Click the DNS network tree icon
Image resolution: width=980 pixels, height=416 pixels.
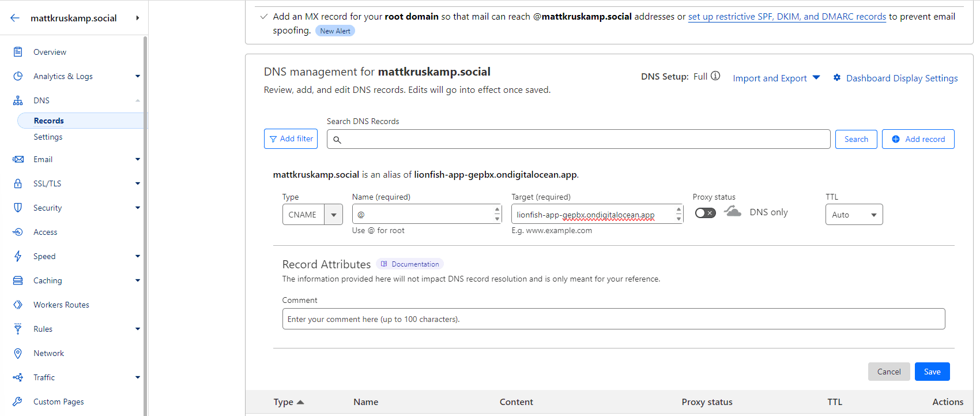pos(18,100)
